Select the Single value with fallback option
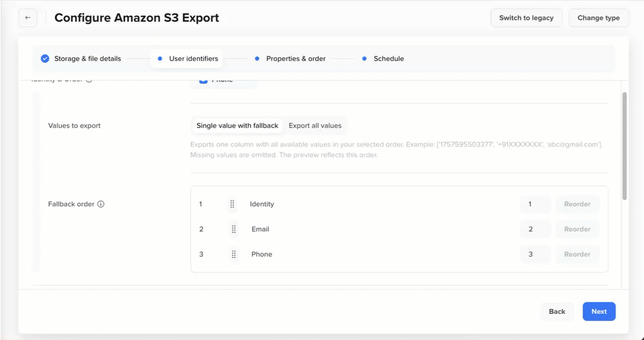The width and height of the screenshot is (644, 340). click(237, 126)
